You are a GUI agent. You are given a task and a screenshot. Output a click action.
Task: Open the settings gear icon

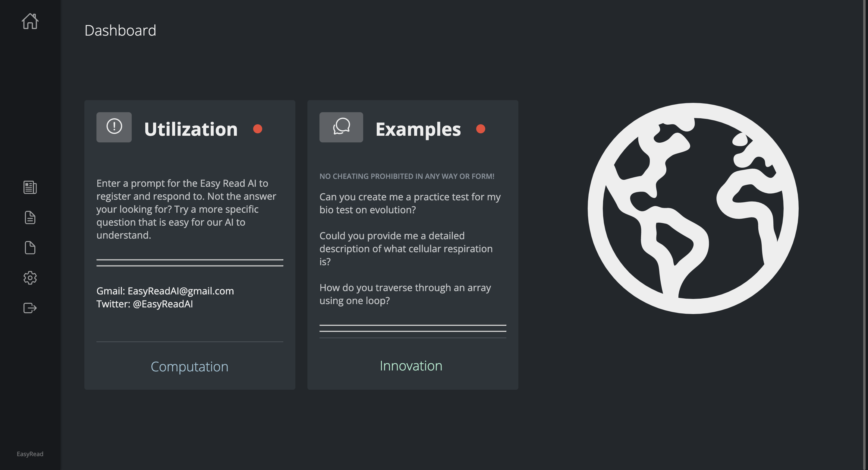30,278
